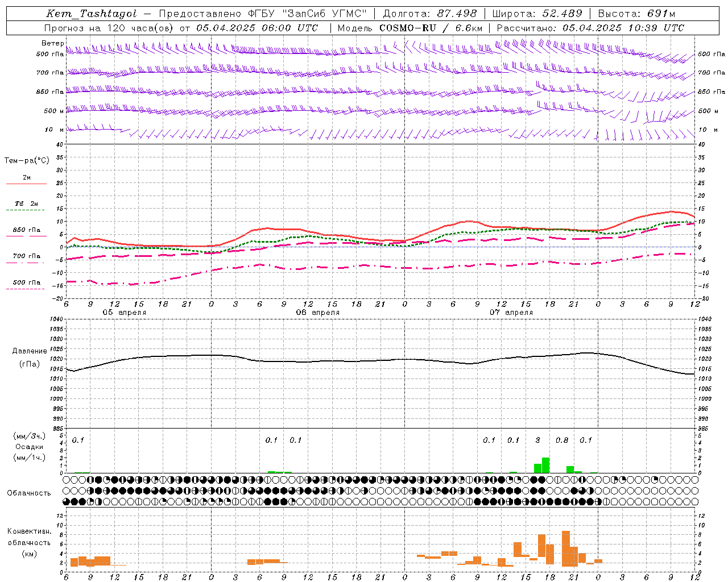728x582 pixels.
Task: Click the '06 апреля' date label
Action: coord(317,313)
